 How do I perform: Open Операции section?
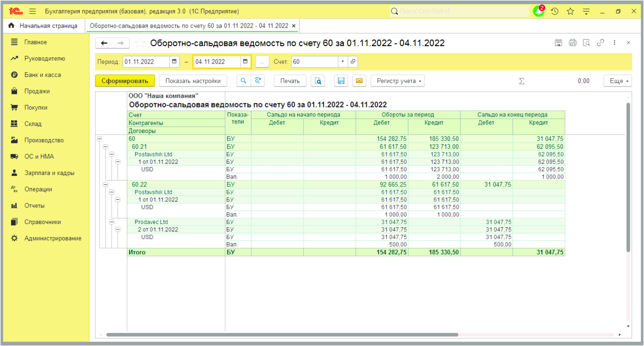(38, 189)
